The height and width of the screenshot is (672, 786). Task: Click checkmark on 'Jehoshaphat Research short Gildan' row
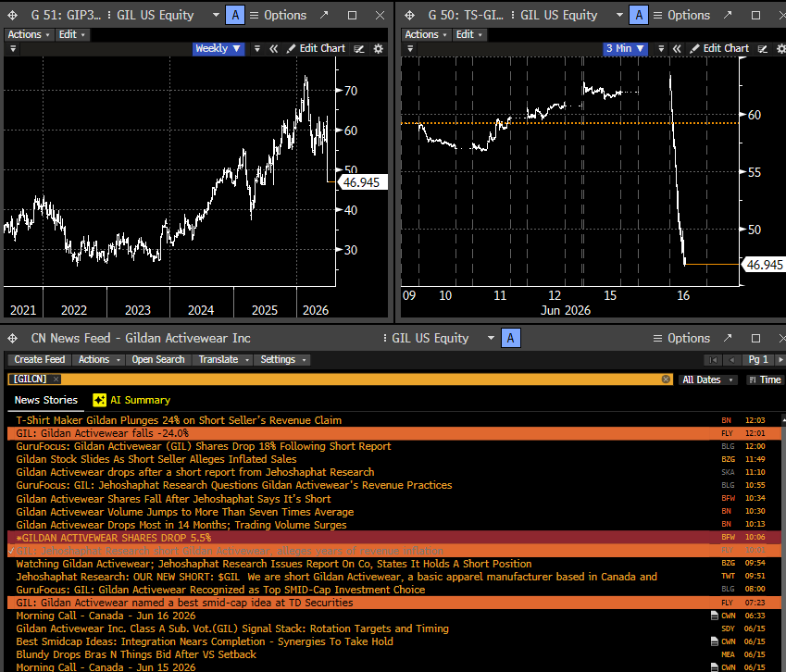pos(11,551)
